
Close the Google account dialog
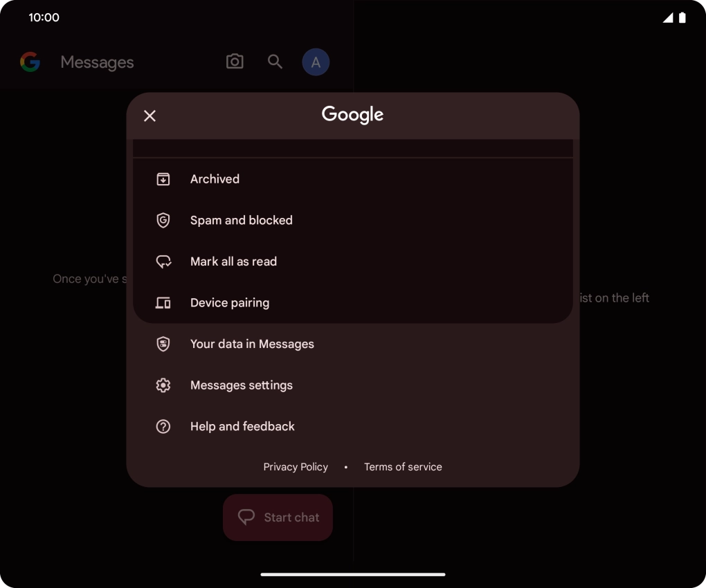(x=150, y=116)
